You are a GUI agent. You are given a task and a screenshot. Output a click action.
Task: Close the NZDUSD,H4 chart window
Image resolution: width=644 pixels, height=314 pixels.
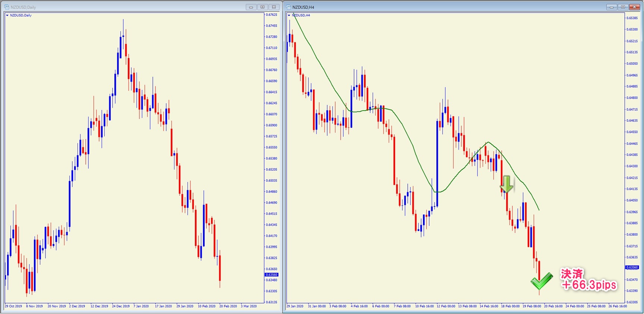pos(634,7)
